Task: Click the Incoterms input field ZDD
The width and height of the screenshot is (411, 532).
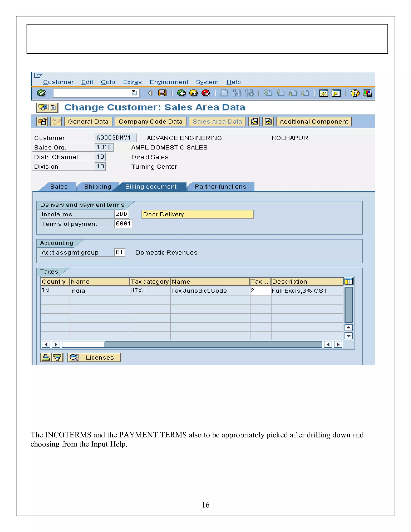Action: 121,214
